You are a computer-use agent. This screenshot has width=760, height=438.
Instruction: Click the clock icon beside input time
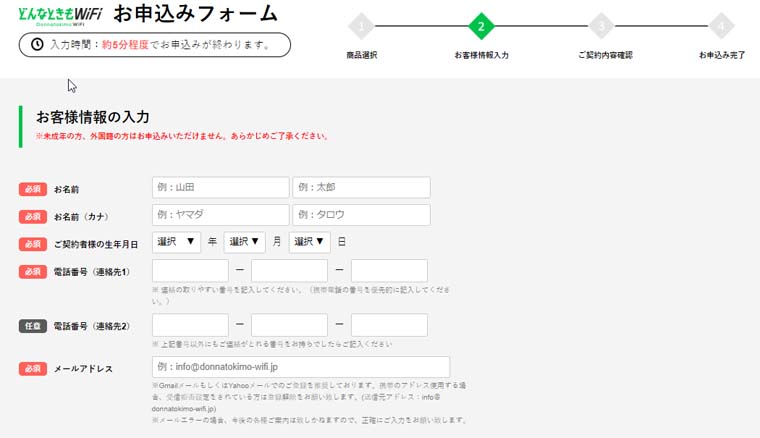click(37, 45)
